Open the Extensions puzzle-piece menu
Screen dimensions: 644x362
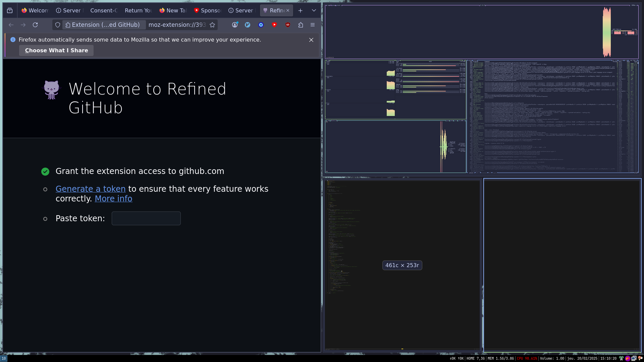coord(301,25)
